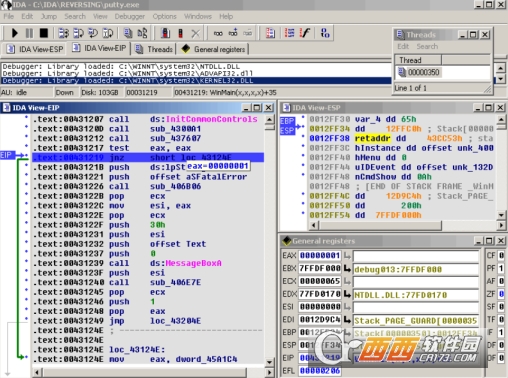Screen dimensions: 508x378
Task: Toggle the ZF flag value
Action: pyautogui.click(x=501, y=294)
